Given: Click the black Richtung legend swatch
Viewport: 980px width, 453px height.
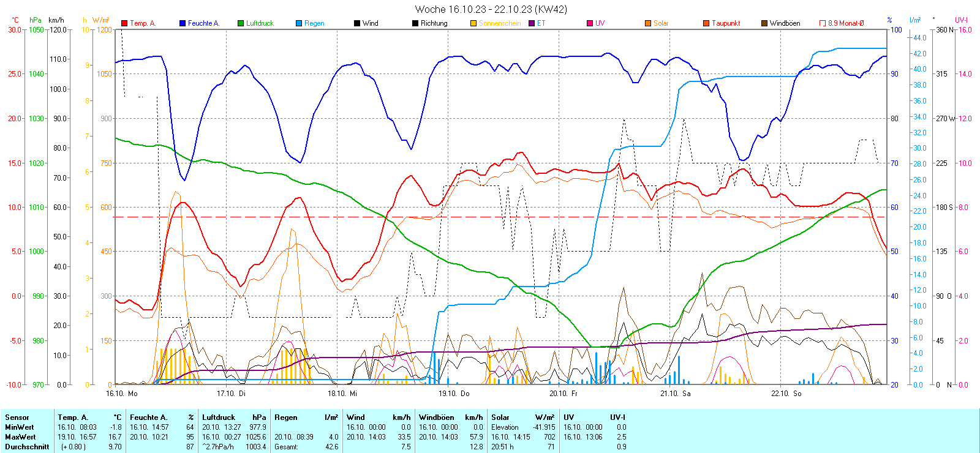Looking at the screenshot, I should tap(415, 23).
